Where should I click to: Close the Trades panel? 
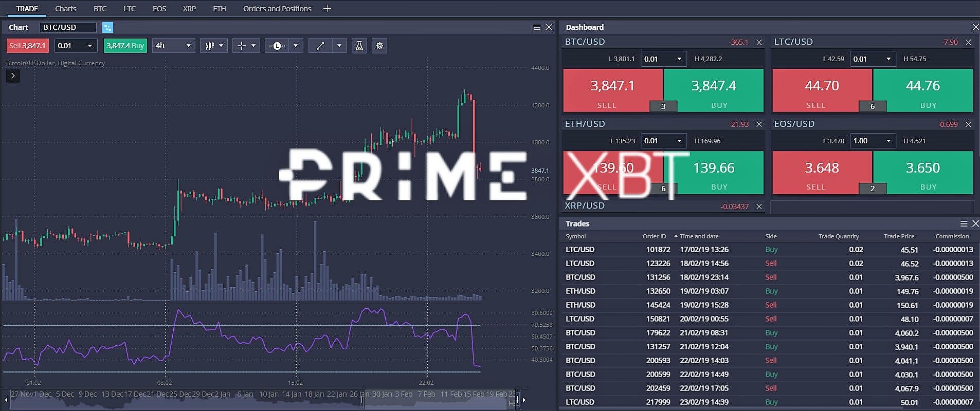point(975,223)
